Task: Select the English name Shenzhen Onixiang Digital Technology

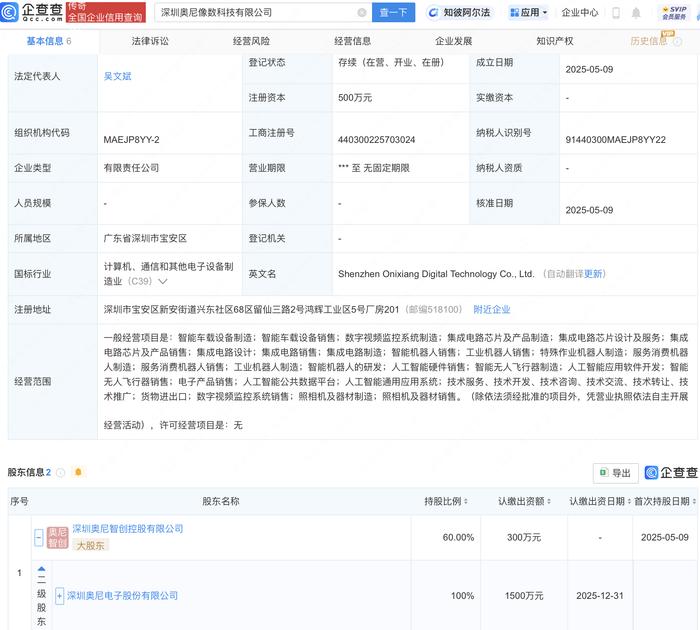Action: click(436, 274)
